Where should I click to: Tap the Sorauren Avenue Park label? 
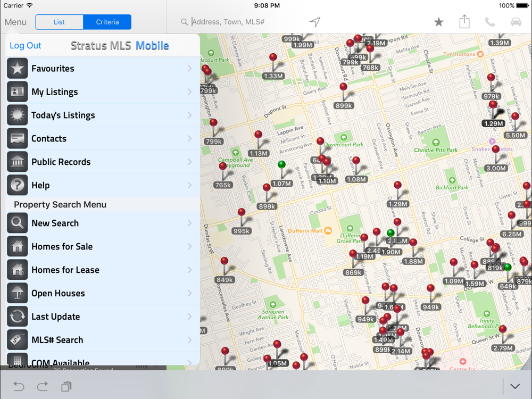(273, 314)
